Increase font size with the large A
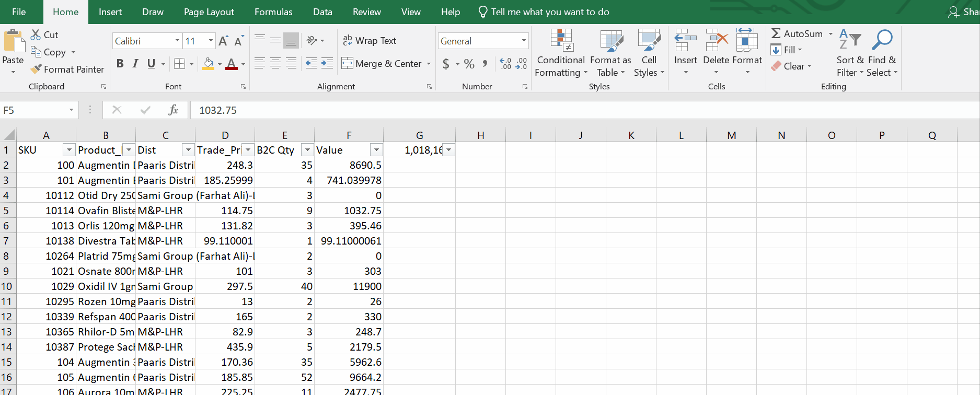The image size is (980, 395). coord(223,41)
